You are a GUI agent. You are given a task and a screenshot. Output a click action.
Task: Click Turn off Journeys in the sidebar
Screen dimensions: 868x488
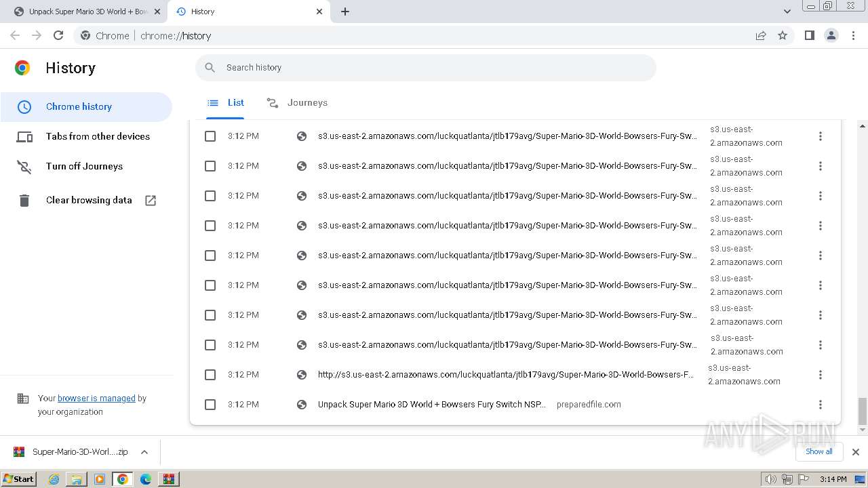[x=86, y=166]
